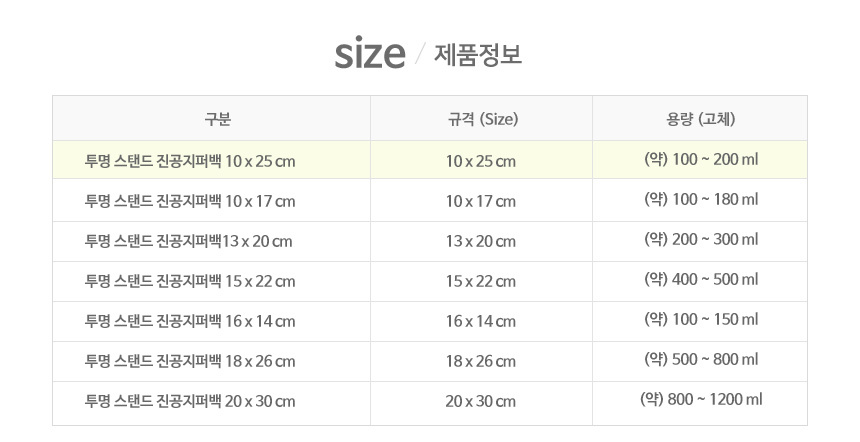Select the '용량 (고체)' column header
Image resolution: width=860 pixels, height=442 pixels.
[x=701, y=119]
